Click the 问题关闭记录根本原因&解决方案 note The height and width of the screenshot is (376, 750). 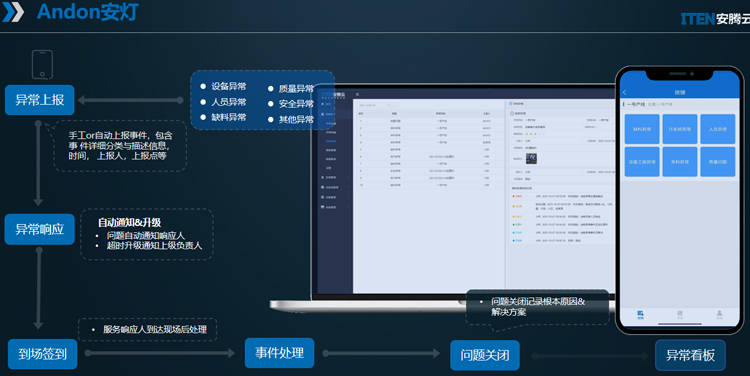538,307
